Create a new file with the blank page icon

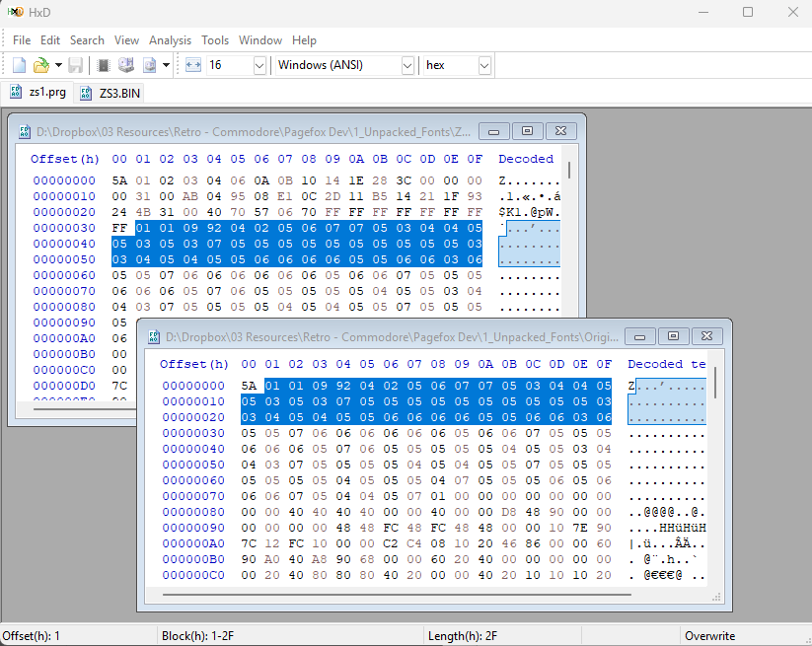19,64
